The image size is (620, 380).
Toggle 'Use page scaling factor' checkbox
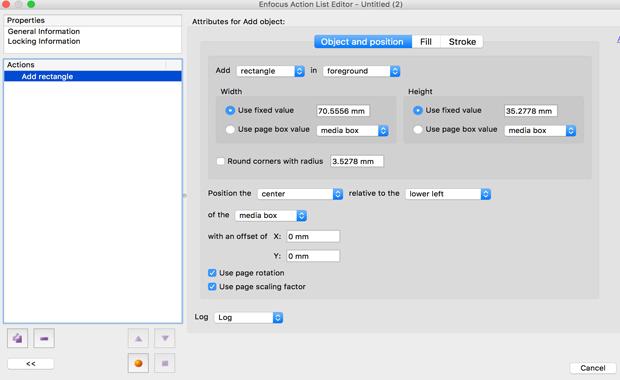212,286
